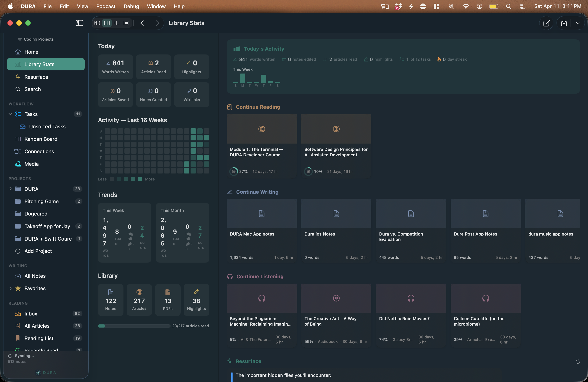Open Dura Post App Notes card
588x382 pixels.
tap(486, 231)
